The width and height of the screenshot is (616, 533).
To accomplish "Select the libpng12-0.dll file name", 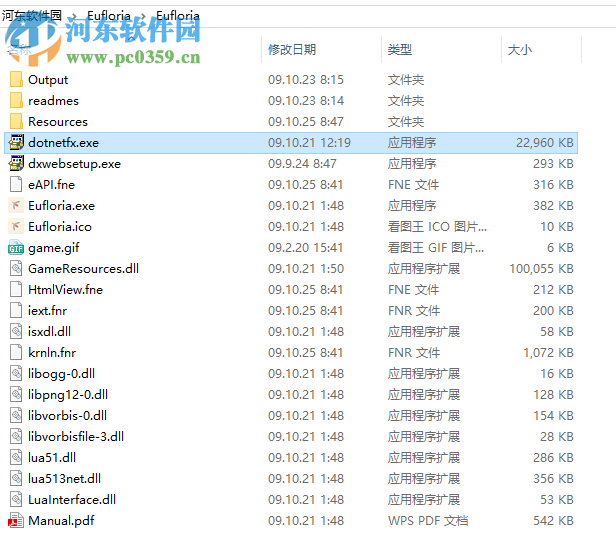I will [68, 395].
